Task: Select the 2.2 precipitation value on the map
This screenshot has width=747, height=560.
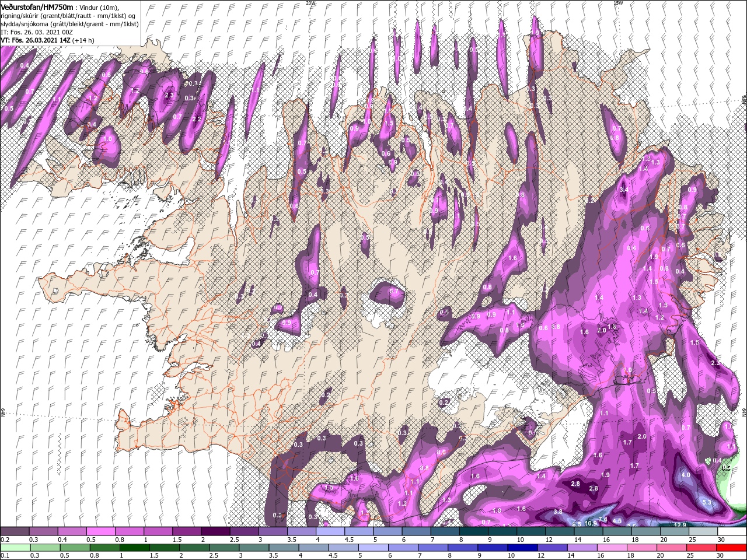Action: point(196,119)
